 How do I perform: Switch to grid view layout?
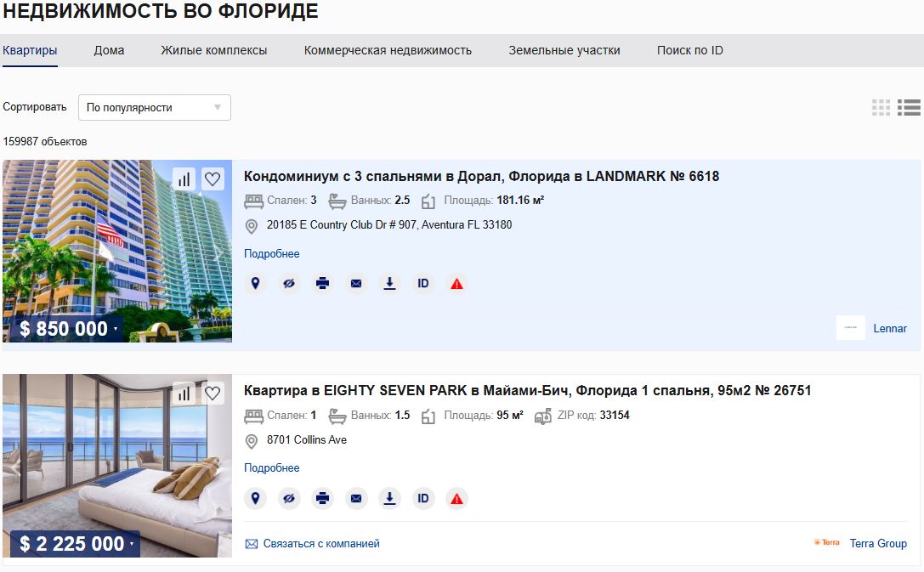click(x=881, y=107)
